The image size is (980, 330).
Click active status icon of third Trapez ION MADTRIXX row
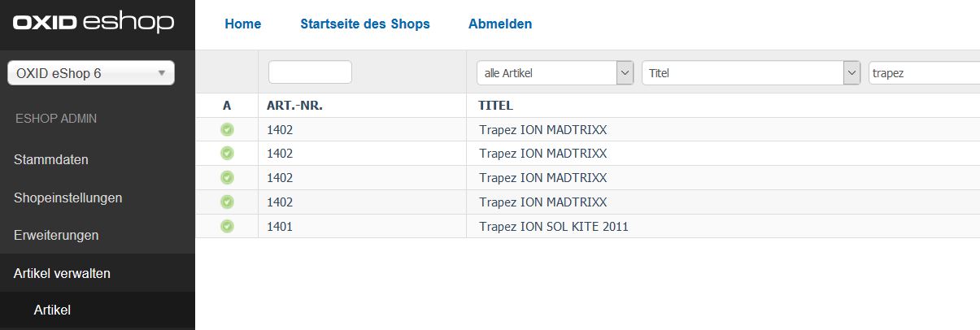point(227,178)
